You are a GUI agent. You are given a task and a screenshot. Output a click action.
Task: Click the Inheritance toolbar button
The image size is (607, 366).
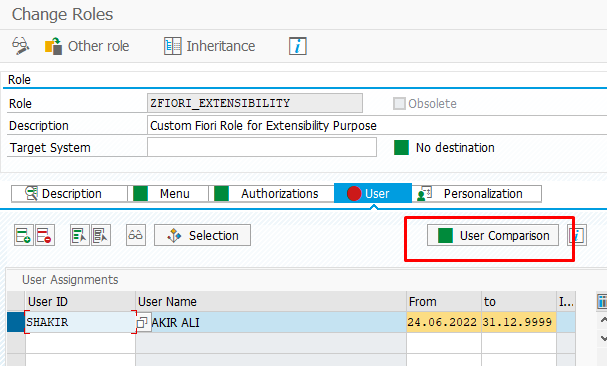209,46
